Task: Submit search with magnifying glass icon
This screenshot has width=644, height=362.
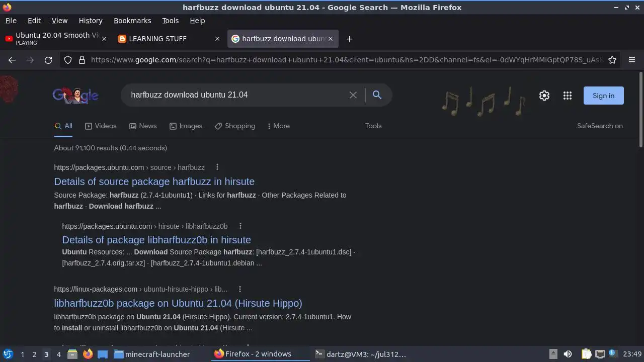Action: pyautogui.click(x=377, y=95)
